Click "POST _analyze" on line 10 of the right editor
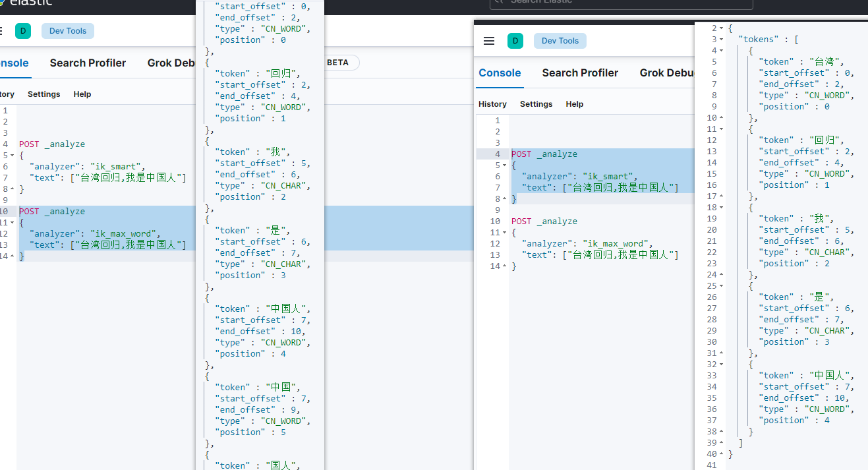Viewport: 868px width, 470px height. pos(544,221)
